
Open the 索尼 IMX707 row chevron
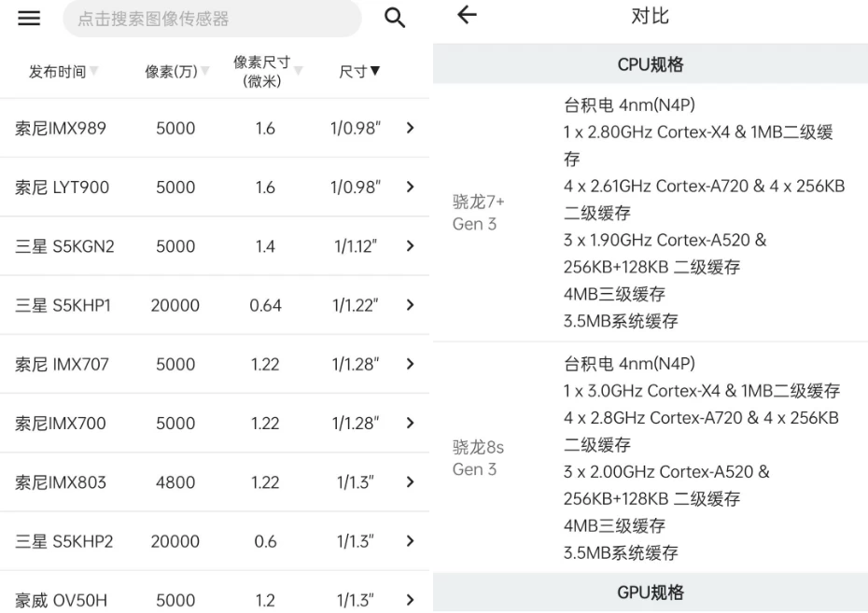(409, 365)
